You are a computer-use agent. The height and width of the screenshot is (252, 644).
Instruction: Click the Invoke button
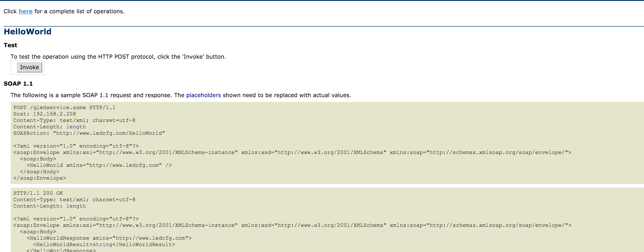pos(30,67)
